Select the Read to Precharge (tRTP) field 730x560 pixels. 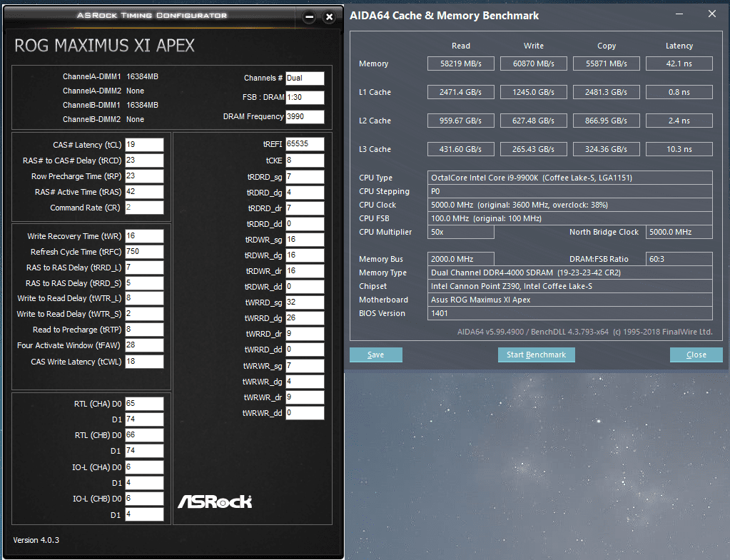click(x=144, y=330)
